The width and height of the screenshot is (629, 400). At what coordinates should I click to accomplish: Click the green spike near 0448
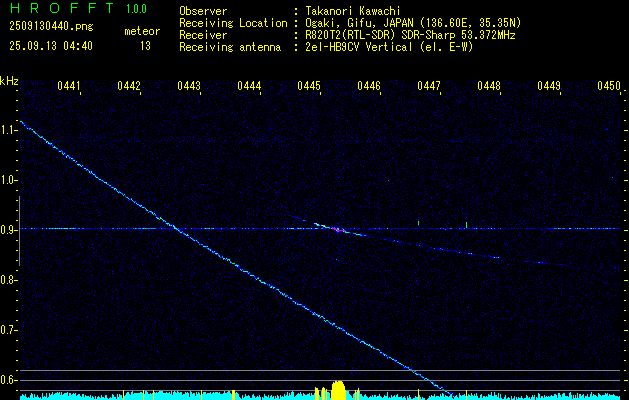pos(466,225)
